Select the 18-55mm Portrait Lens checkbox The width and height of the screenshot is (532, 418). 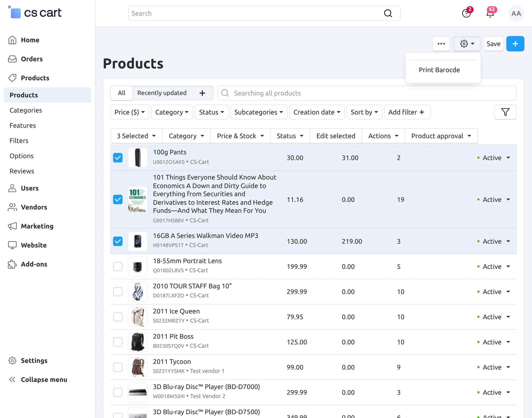point(118,266)
